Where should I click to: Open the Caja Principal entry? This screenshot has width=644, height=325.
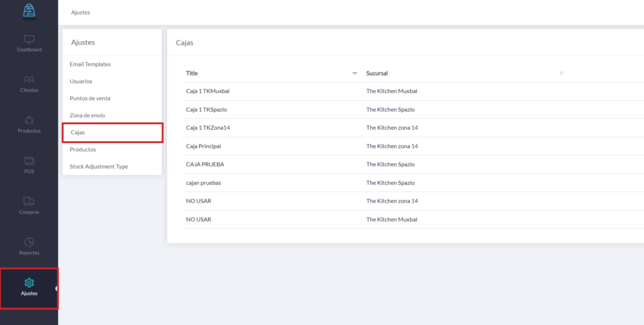[203, 146]
